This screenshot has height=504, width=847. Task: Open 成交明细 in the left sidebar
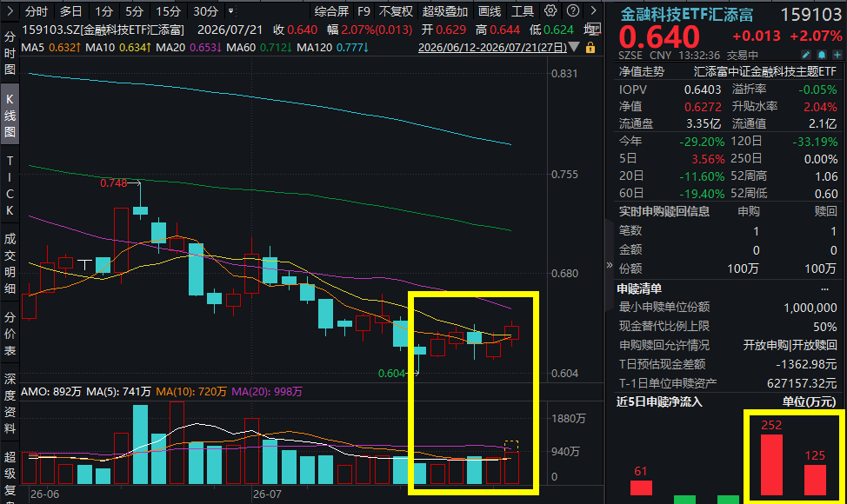pyautogui.click(x=10, y=264)
